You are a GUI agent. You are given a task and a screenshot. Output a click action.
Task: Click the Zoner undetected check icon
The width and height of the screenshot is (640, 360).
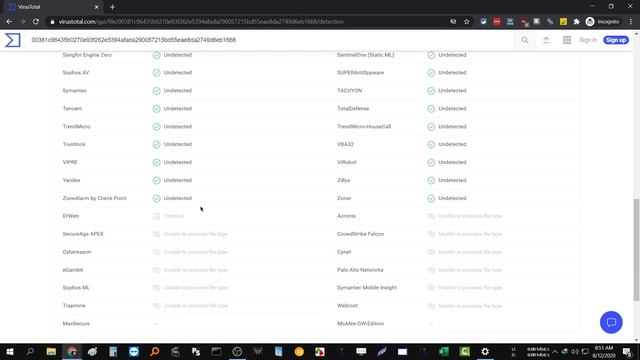coord(431,198)
